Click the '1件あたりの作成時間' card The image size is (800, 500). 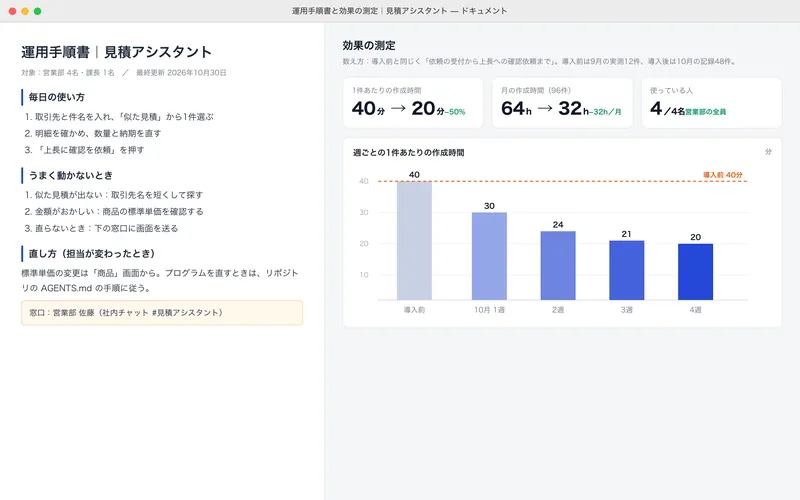(413, 103)
